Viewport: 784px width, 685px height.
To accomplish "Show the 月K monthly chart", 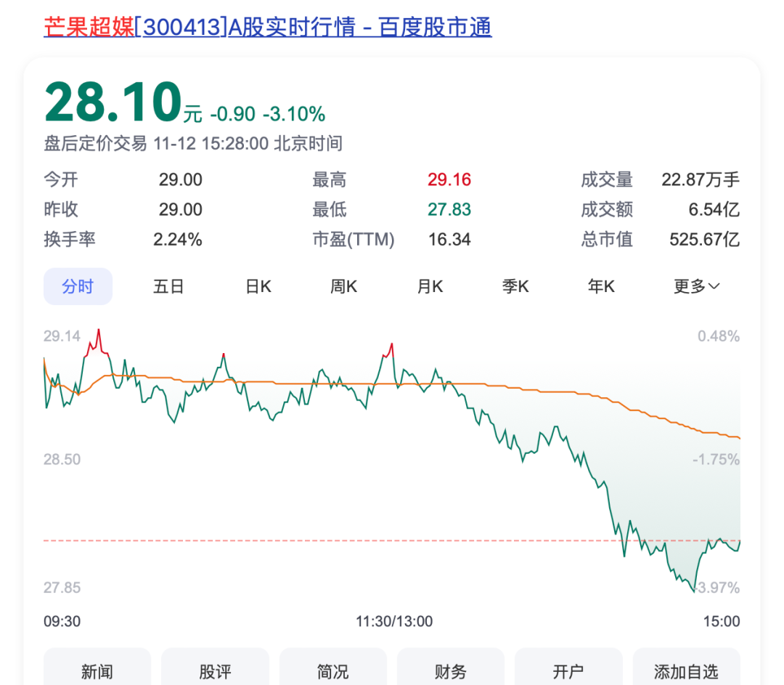I will [430, 286].
